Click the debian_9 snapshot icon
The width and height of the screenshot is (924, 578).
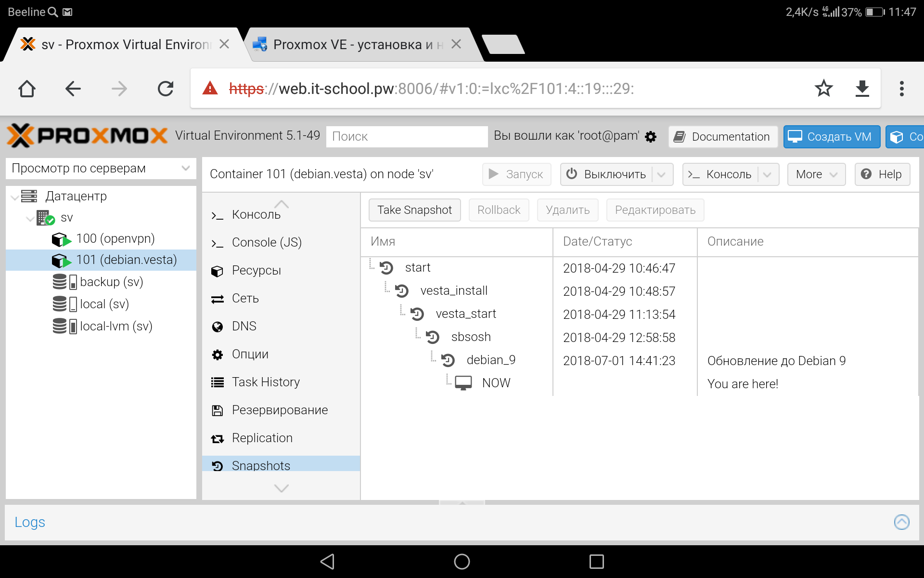448,360
